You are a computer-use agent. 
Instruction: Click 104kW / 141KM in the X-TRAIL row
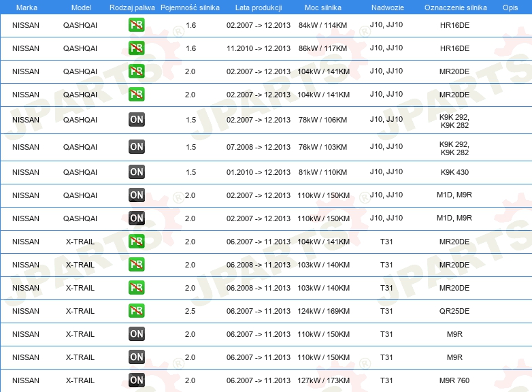[323, 242]
